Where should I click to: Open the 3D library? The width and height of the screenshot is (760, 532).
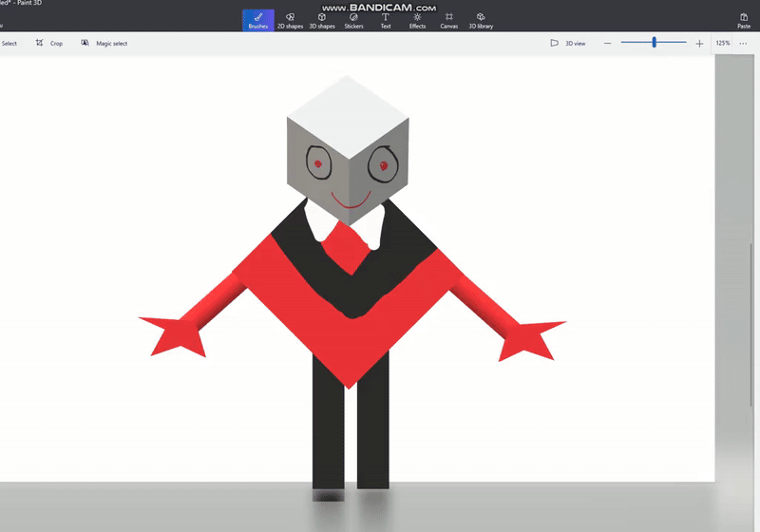point(481,20)
